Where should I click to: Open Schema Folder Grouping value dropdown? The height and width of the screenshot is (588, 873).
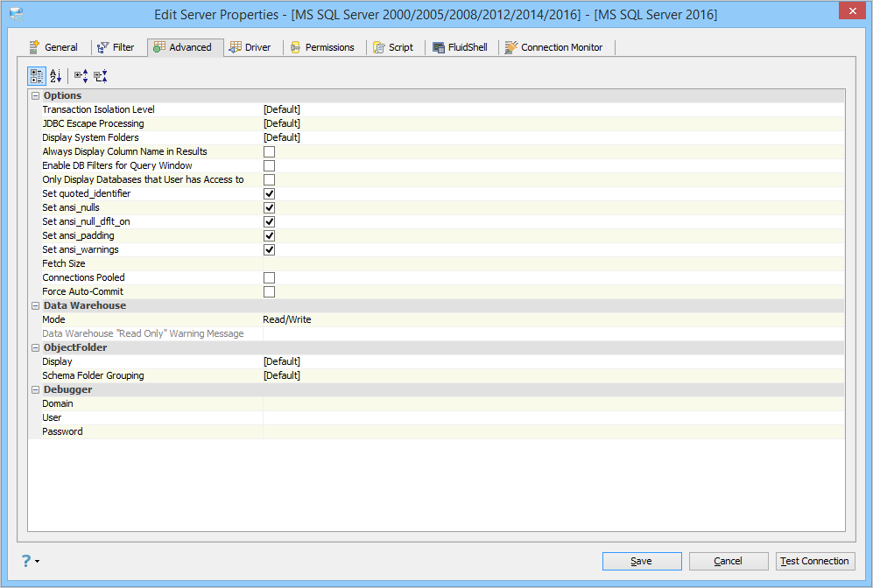coord(553,375)
